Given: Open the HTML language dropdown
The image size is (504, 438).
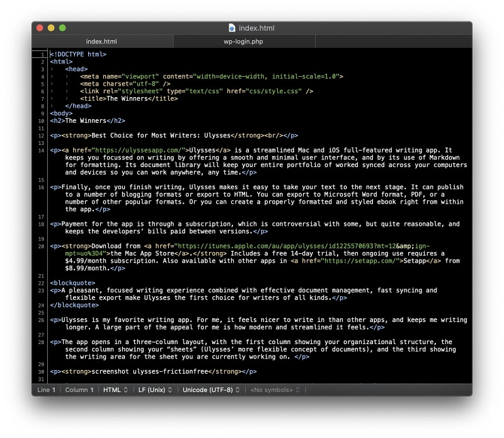Looking at the screenshot, I should coord(115,389).
